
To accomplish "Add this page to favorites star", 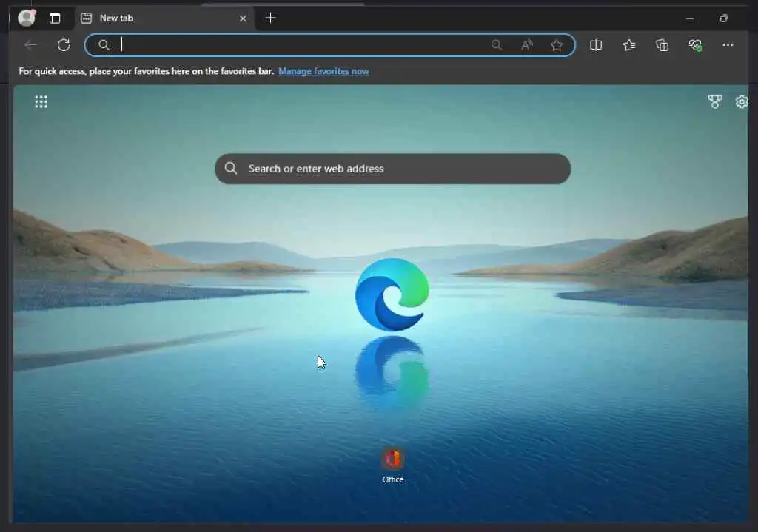I will click(557, 45).
